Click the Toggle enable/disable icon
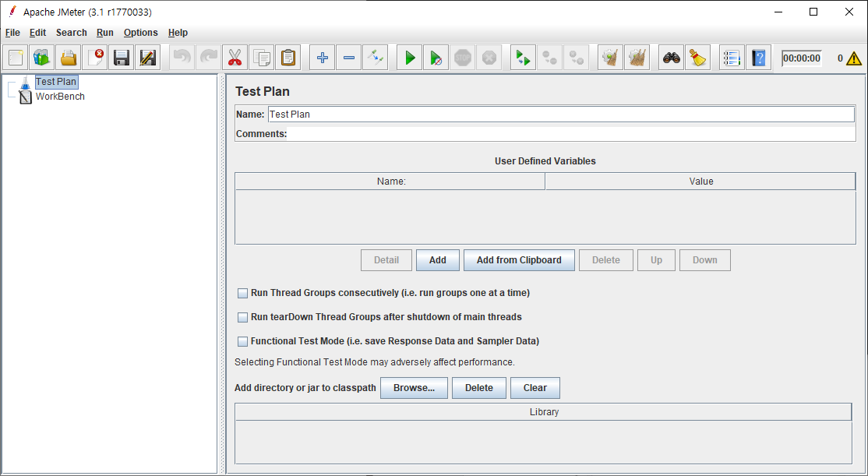Screen dimensions: 868x476 click(376, 58)
